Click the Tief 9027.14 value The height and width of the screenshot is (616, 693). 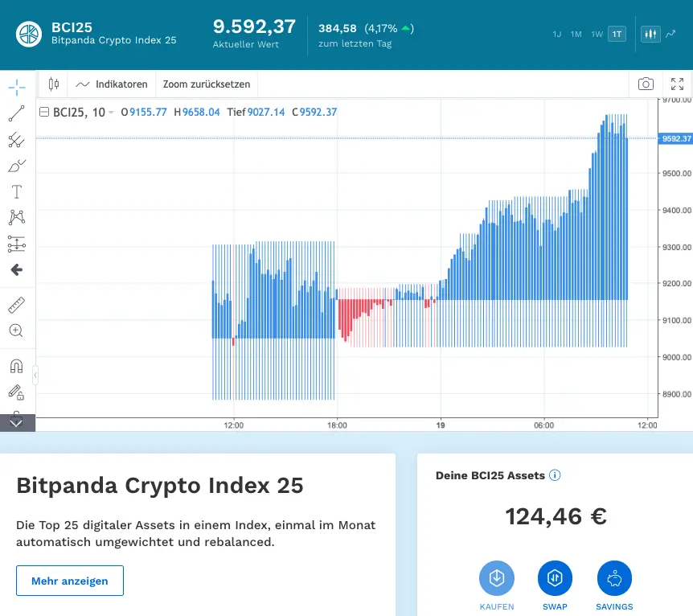[x=256, y=113]
